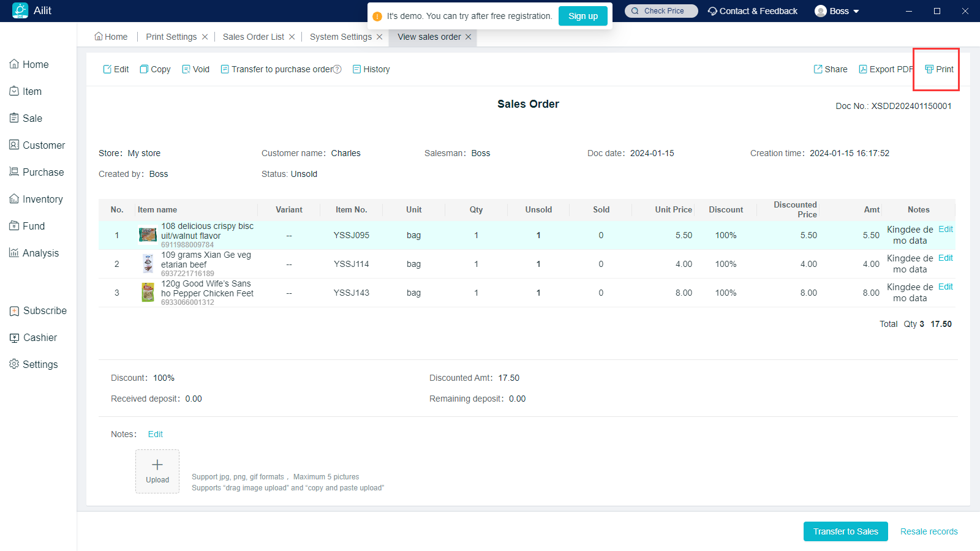This screenshot has width=980, height=551.
Task: Click the help icon beside Transfer to purchase order
Action: [x=337, y=69]
